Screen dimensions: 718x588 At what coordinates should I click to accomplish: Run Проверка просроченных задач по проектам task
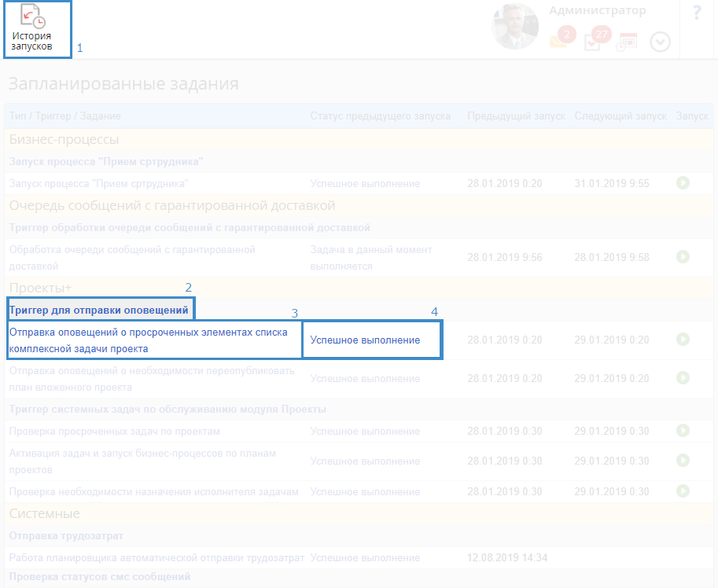coord(683,430)
